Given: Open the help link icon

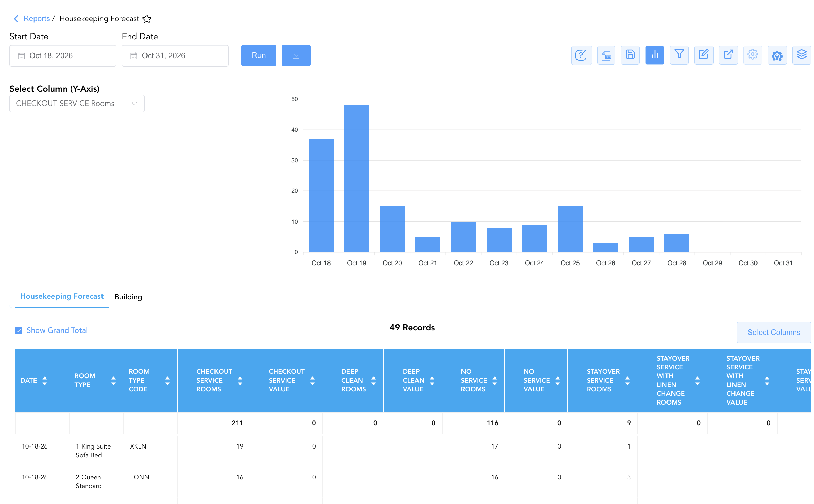Looking at the screenshot, I should pyautogui.click(x=581, y=55).
